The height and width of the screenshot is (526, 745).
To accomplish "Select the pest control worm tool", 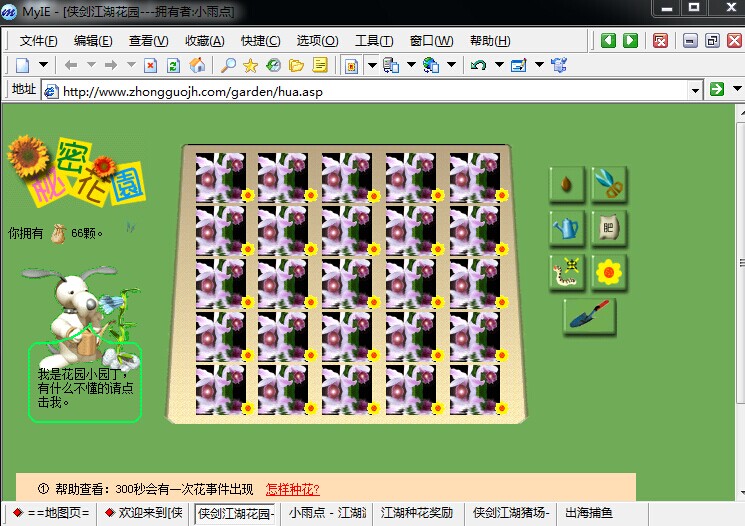I will (x=566, y=272).
